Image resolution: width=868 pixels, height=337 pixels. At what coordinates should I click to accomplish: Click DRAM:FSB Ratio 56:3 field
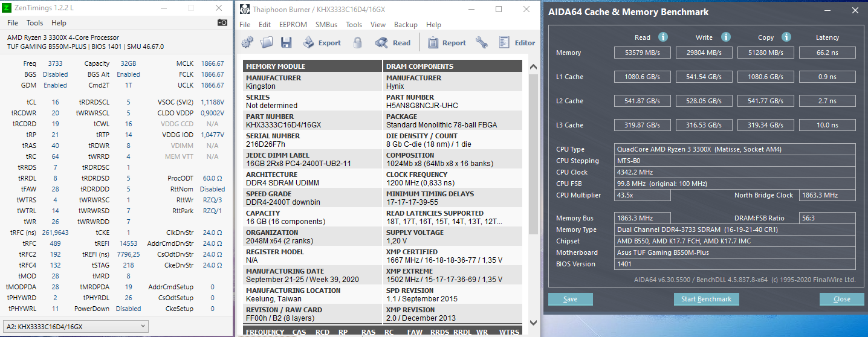point(827,218)
